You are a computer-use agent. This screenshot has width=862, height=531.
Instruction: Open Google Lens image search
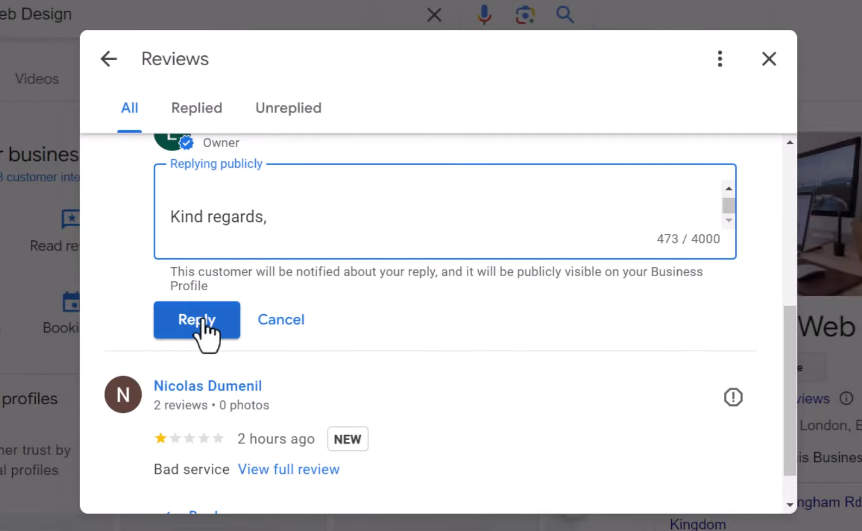pos(525,15)
